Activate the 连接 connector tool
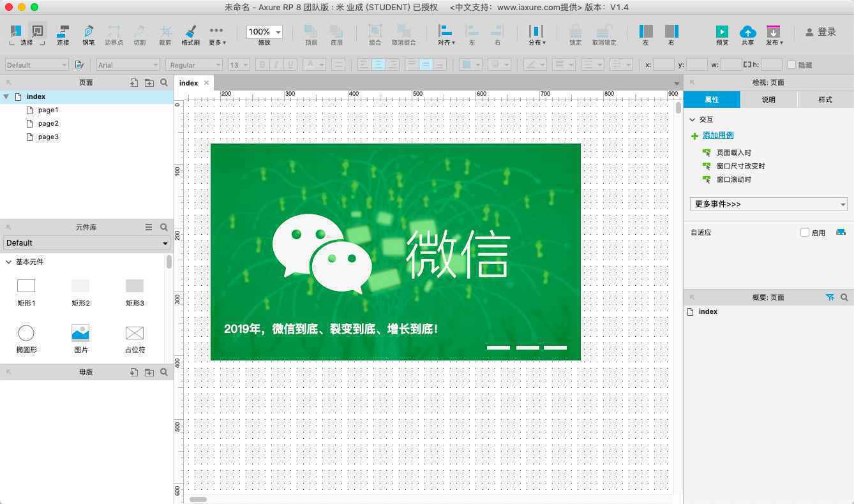 [x=63, y=35]
